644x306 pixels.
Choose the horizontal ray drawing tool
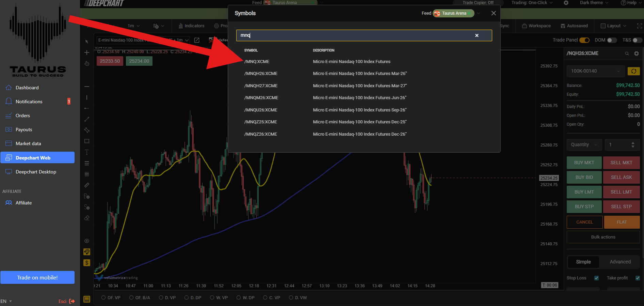87,108
